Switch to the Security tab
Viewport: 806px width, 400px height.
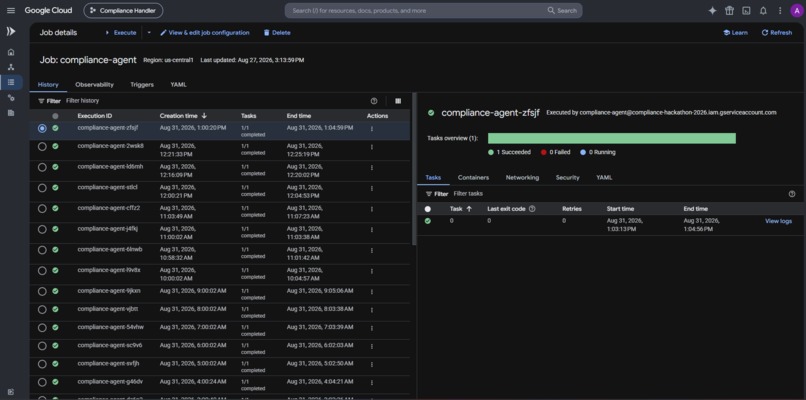tap(567, 177)
